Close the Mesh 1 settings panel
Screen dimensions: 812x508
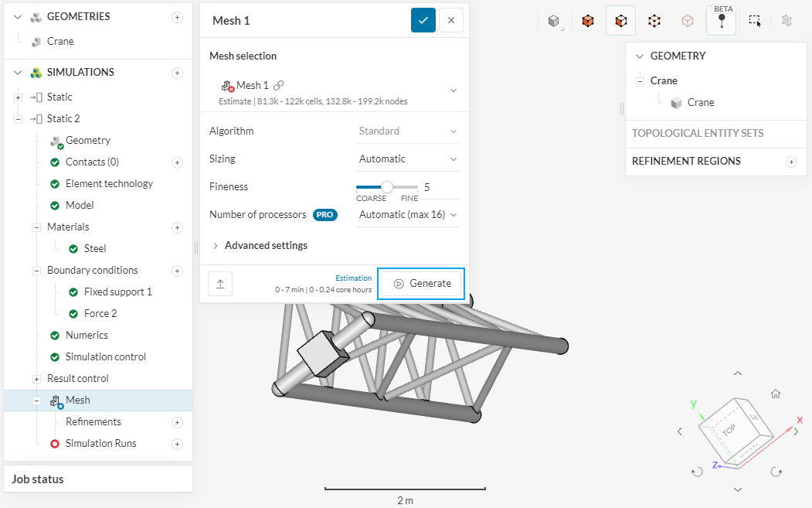point(451,21)
